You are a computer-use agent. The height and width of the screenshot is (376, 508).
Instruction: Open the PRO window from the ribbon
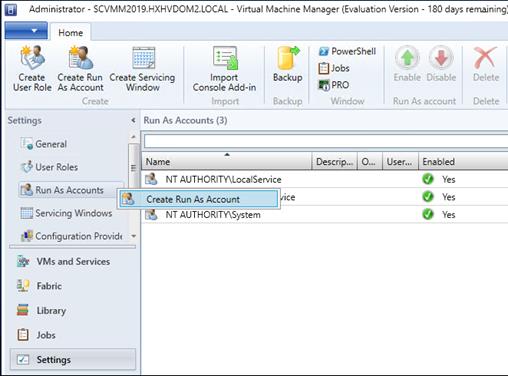coord(334,85)
